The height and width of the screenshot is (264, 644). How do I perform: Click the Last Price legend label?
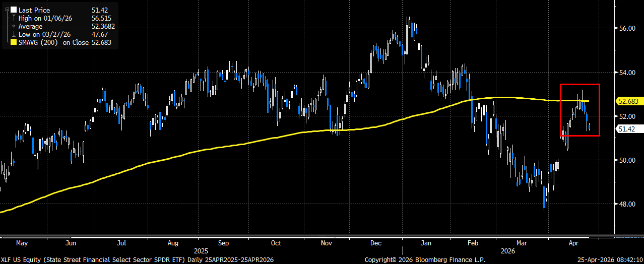pyautogui.click(x=34, y=10)
